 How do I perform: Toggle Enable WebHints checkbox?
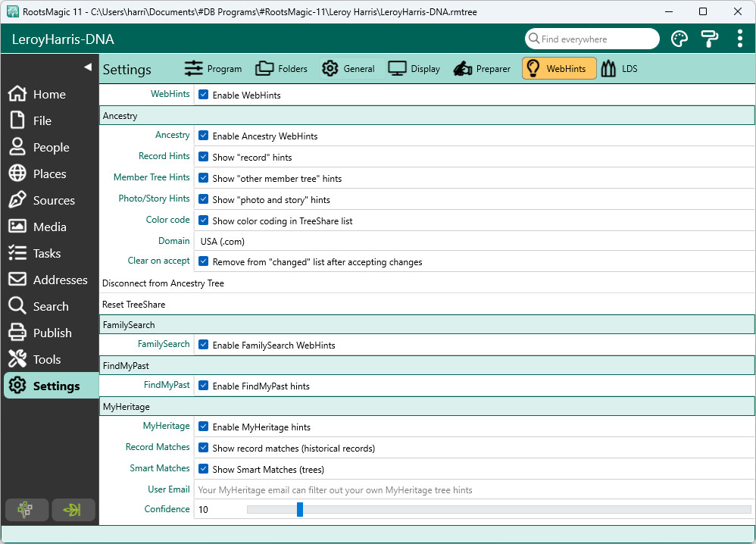[x=204, y=95]
